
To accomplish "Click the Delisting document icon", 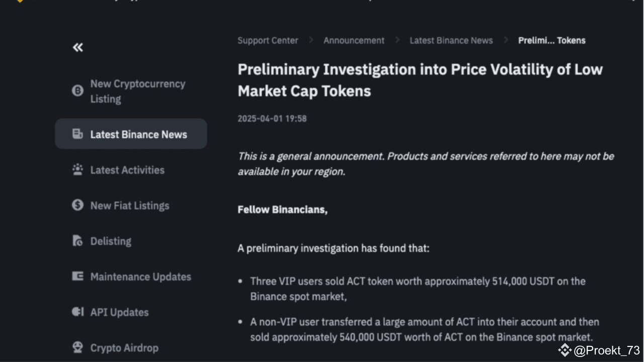I will click(77, 241).
